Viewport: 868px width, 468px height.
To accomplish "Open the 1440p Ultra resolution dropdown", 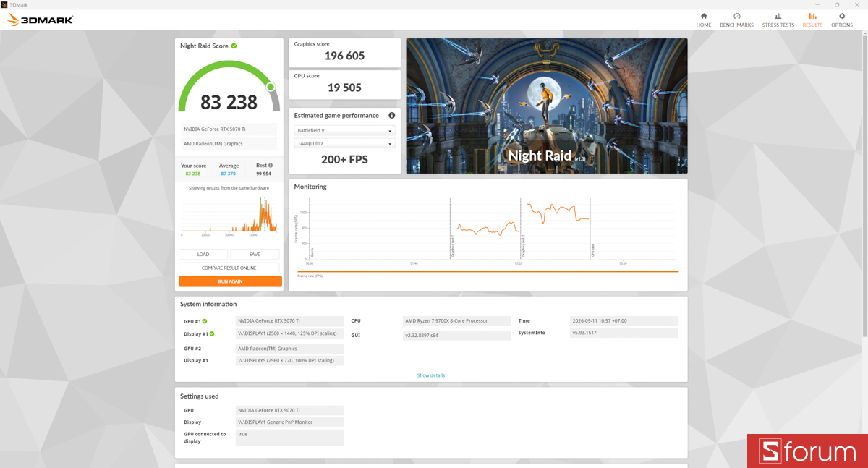I will pos(344,144).
